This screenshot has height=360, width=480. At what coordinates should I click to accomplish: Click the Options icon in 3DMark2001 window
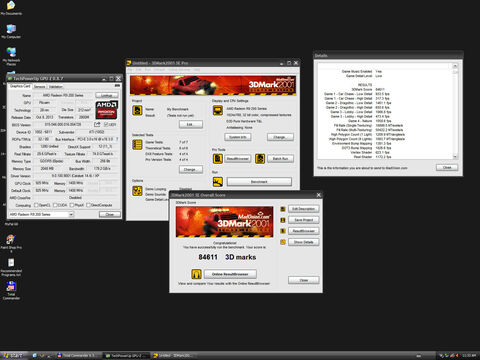[x=137, y=190]
